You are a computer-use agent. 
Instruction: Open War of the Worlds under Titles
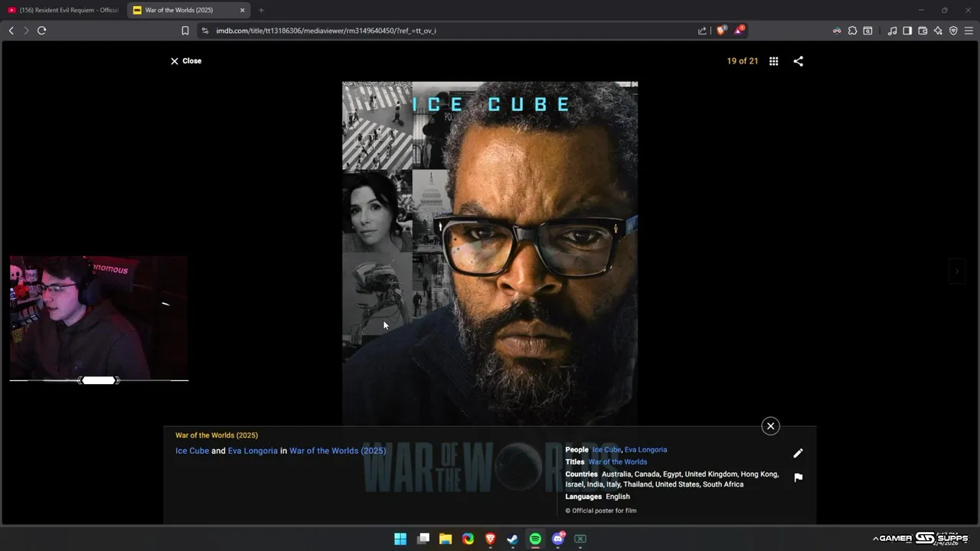pyautogui.click(x=617, y=462)
